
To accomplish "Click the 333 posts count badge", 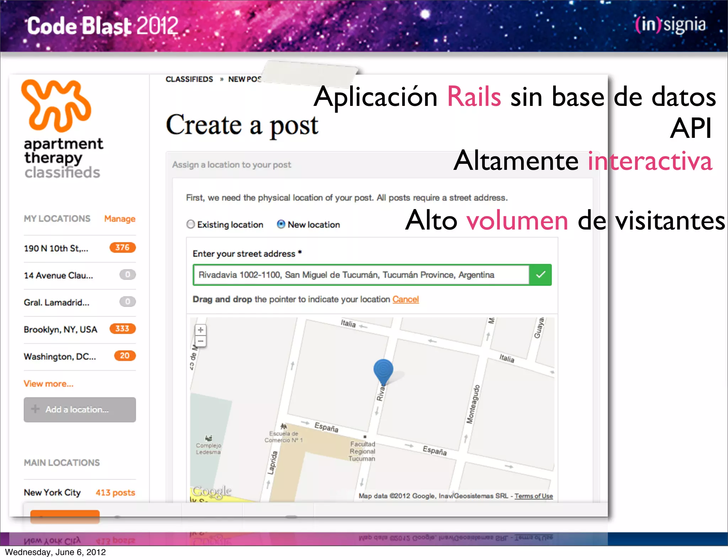I will click(123, 328).
